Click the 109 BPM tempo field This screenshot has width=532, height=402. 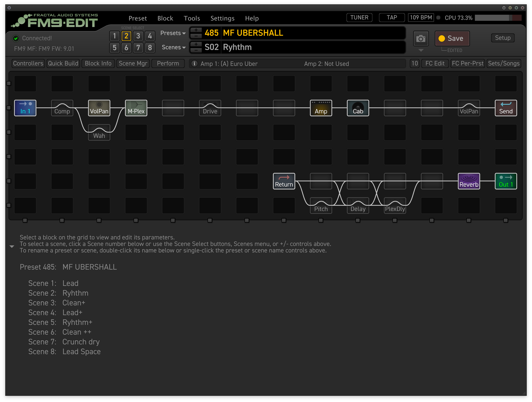(421, 18)
